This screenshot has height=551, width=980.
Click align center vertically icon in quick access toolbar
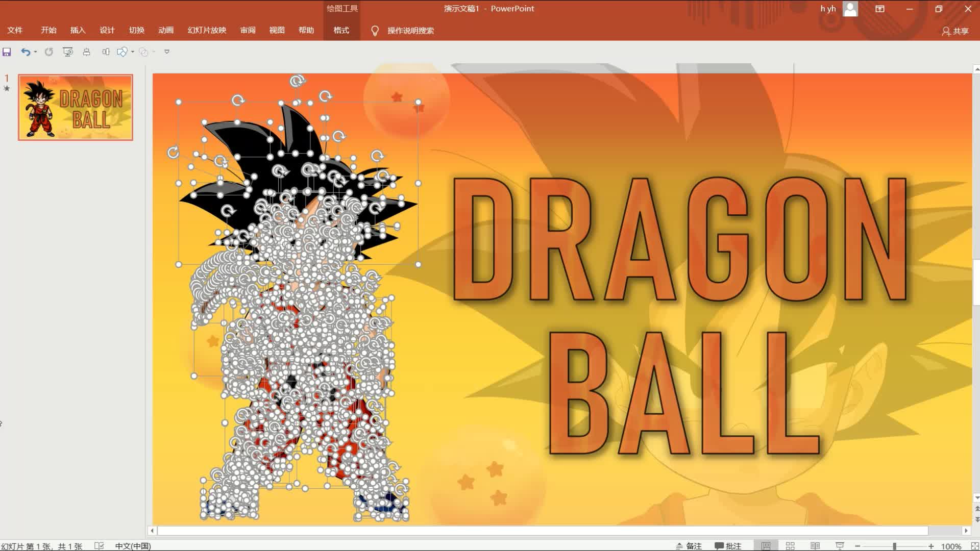[x=86, y=52]
